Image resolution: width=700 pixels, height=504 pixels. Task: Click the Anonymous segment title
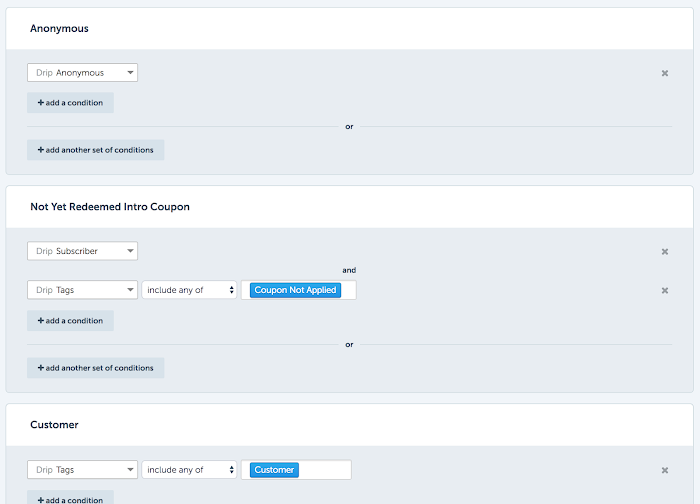[59, 29]
